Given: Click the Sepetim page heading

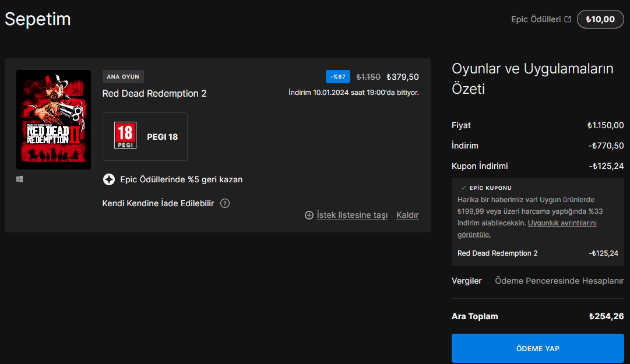Looking at the screenshot, I should tap(38, 19).
